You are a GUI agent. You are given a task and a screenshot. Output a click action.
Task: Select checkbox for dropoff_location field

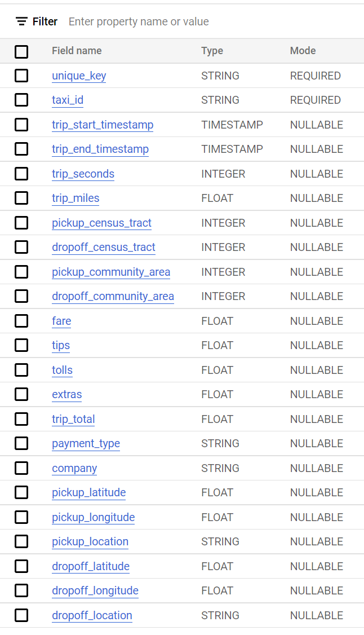21,615
